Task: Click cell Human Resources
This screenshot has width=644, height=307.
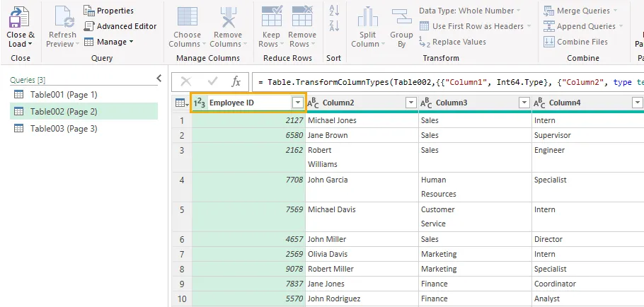Action: 475,187
